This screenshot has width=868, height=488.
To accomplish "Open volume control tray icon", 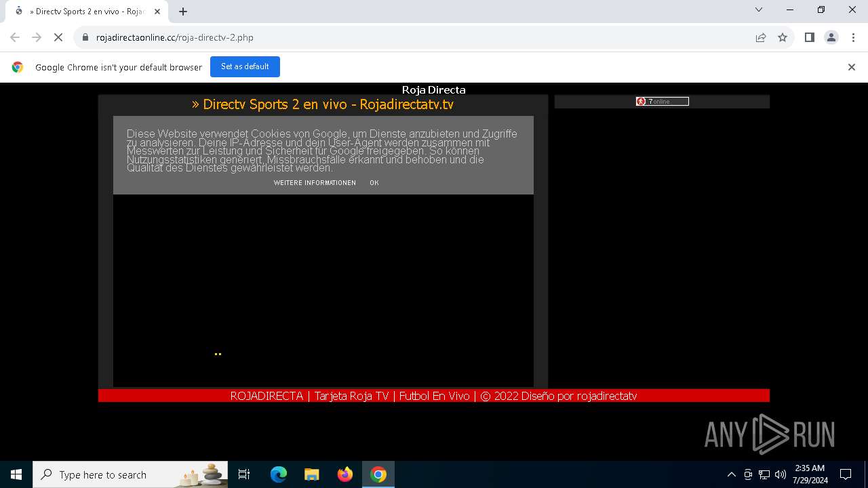I will [781, 474].
